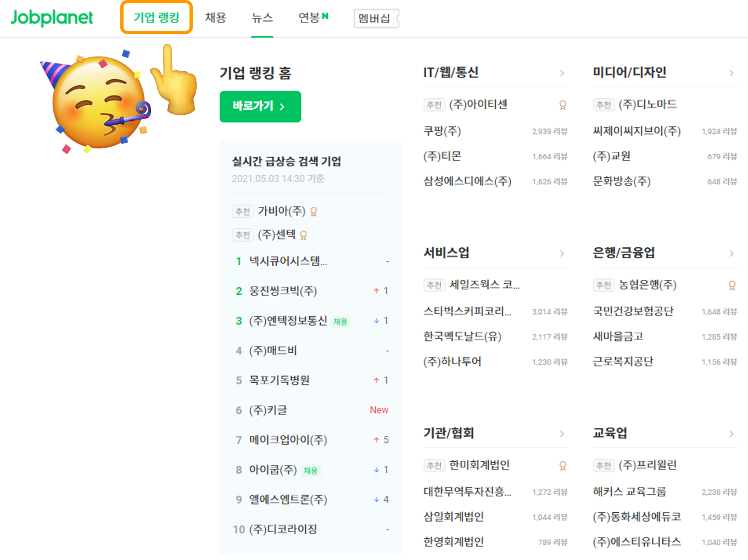
Task: Open the IT/웹/통신 heading
Action: [451, 72]
